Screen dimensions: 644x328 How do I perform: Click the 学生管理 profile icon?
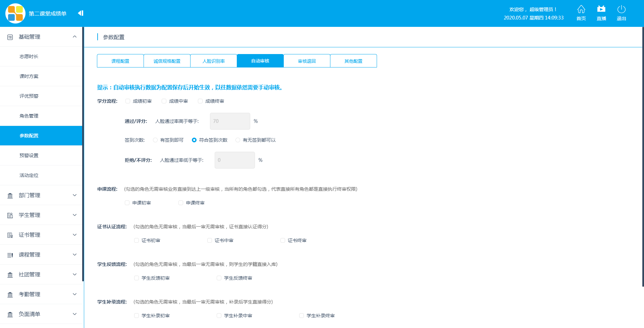(x=10, y=215)
